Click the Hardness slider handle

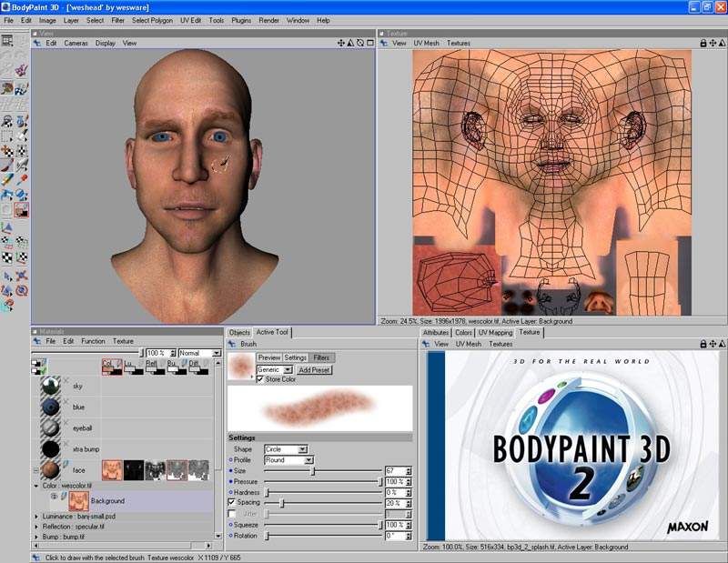tap(267, 492)
